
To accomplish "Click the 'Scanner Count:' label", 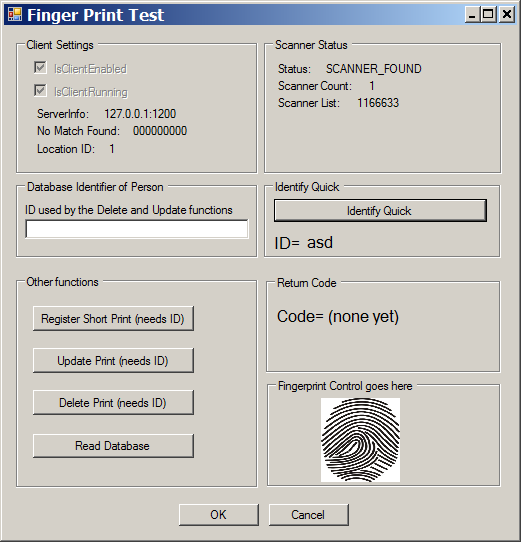I will click(315, 86).
